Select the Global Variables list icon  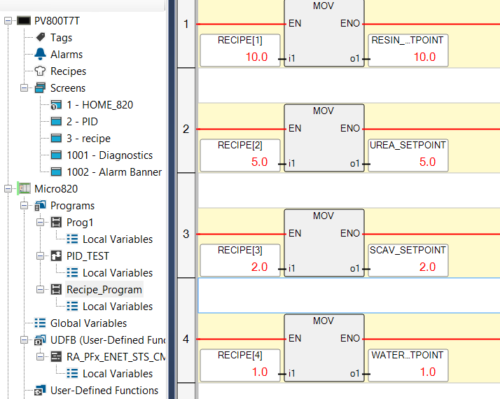tap(40, 323)
